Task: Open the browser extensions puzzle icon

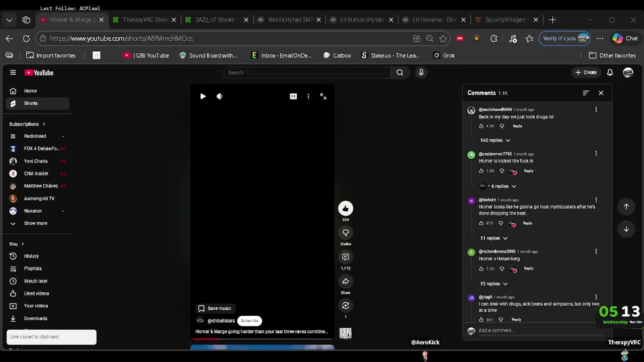Action: point(494,38)
